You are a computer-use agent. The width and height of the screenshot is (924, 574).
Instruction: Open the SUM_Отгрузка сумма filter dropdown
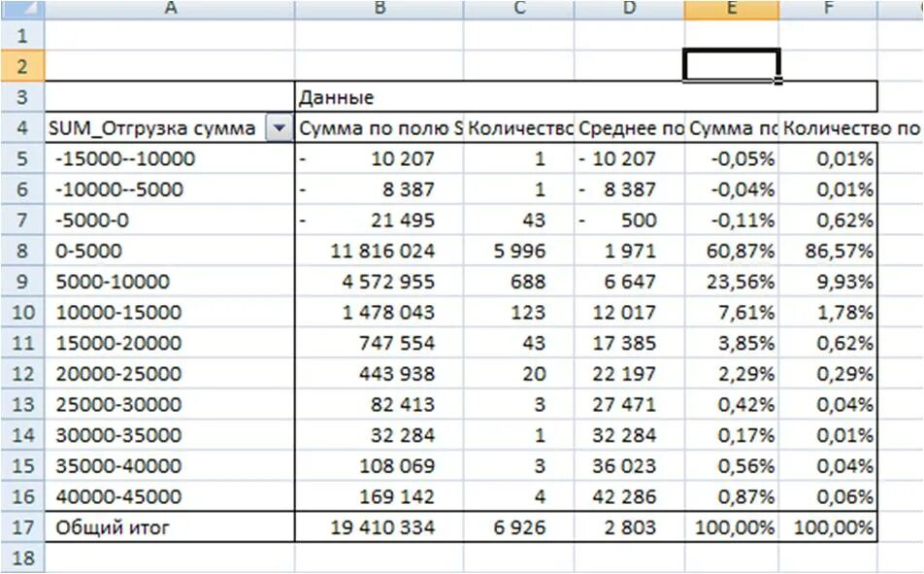(x=280, y=127)
